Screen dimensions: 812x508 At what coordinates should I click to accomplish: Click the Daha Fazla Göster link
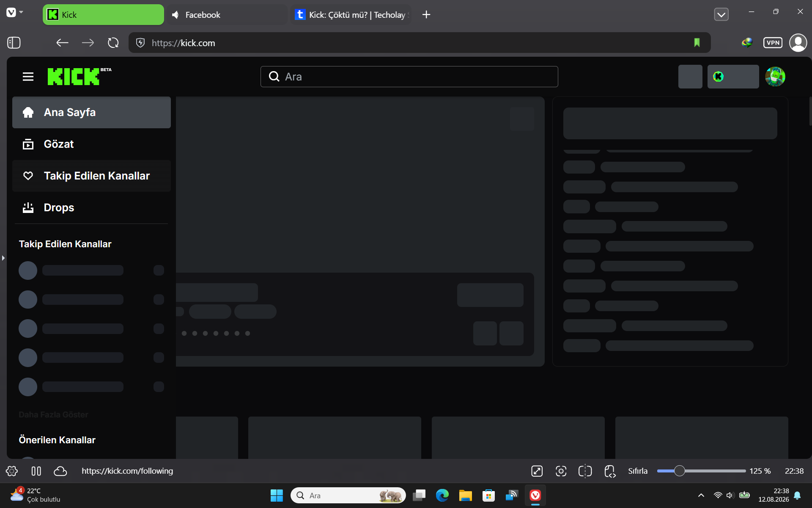tap(53, 415)
